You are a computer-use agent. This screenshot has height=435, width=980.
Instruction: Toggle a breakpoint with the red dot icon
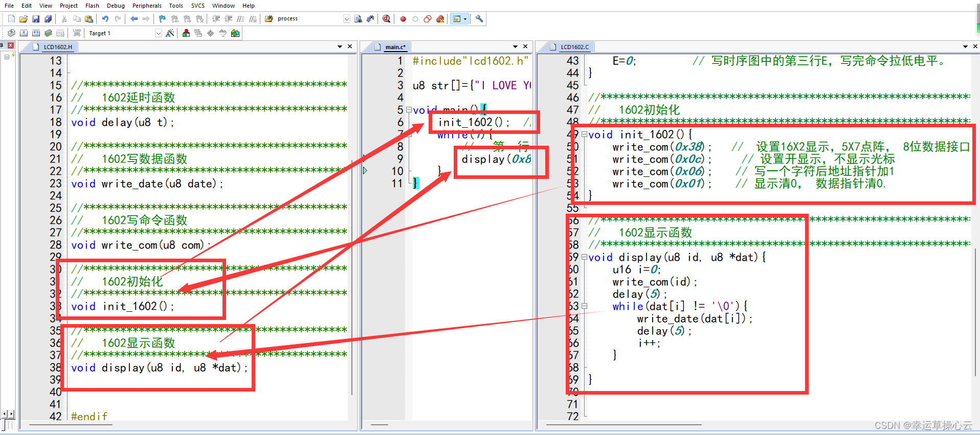click(403, 19)
